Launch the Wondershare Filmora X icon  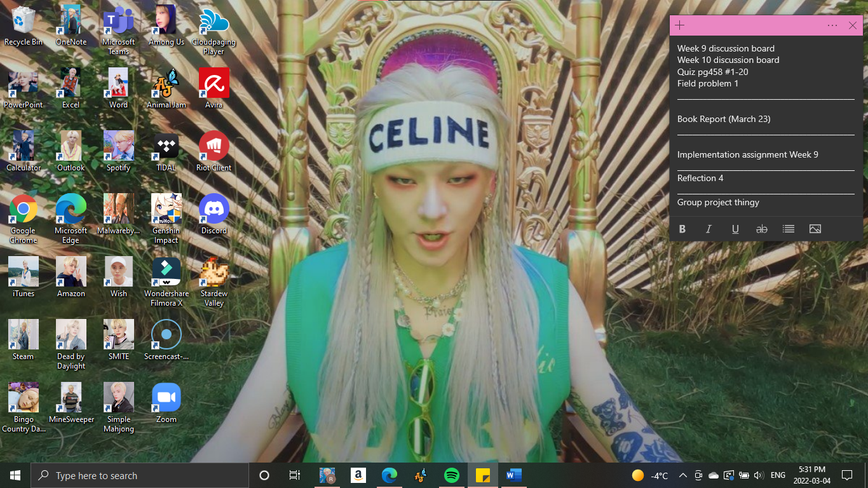166,282
